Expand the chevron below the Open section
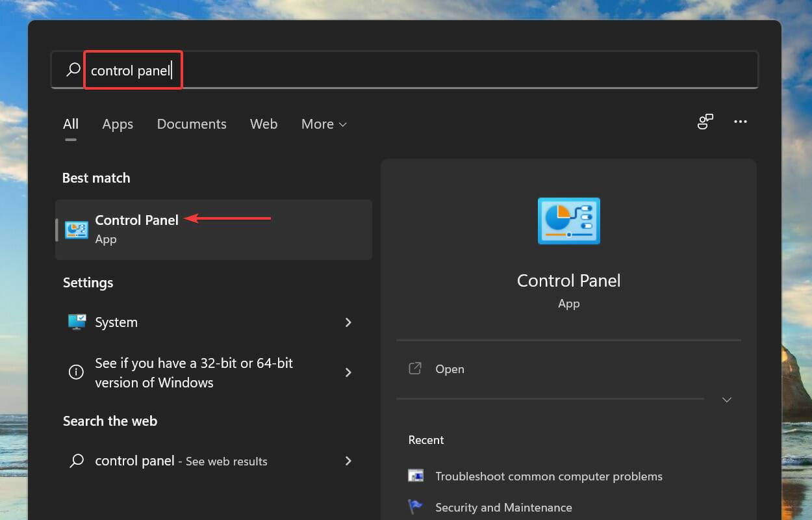The height and width of the screenshot is (520, 812). pyautogui.click(x=726, y=400)
